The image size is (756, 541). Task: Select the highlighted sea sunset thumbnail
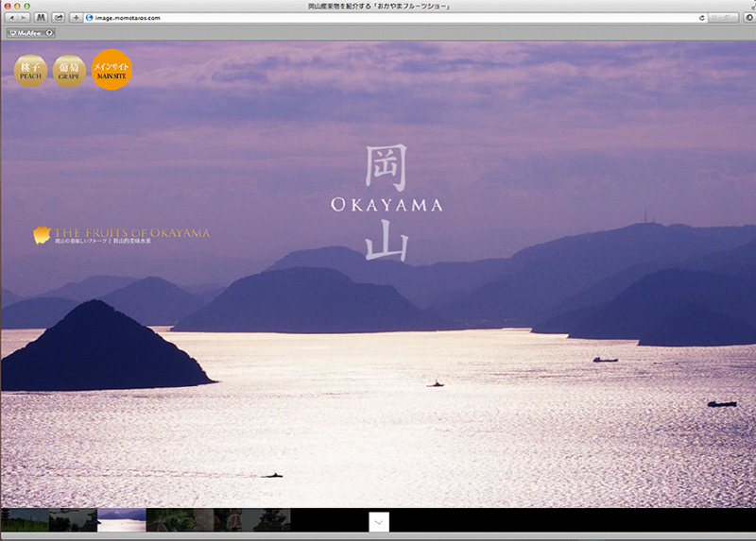(122, 520)
